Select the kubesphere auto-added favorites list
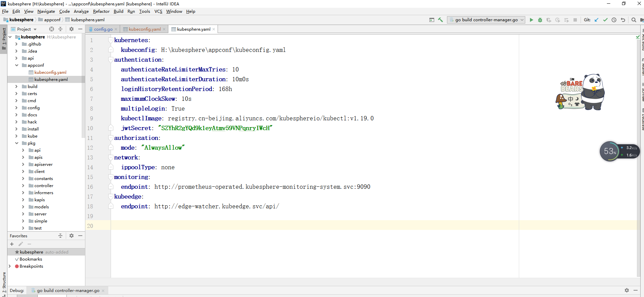The width and height of the screenshot is (644, 297). (x=46, y=252)
